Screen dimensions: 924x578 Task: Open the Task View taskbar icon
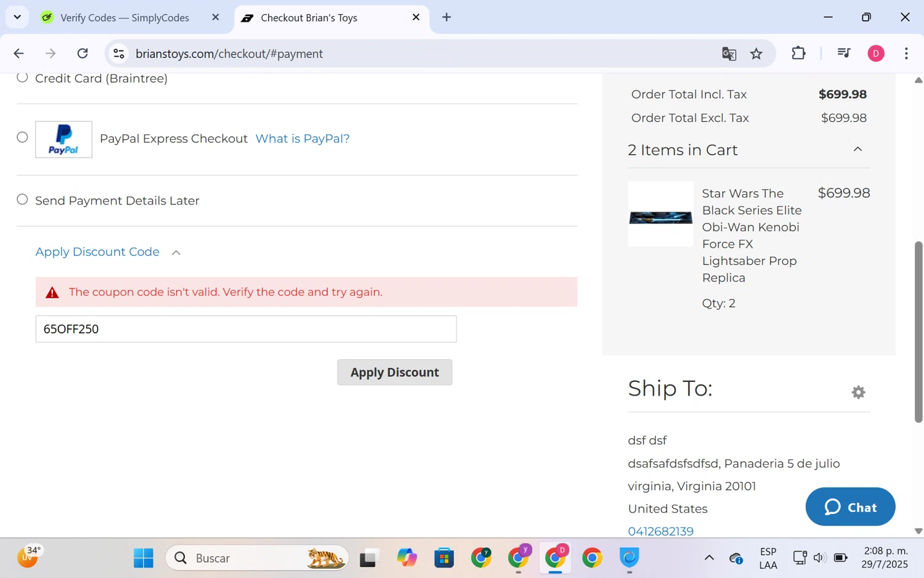(368, 558)
